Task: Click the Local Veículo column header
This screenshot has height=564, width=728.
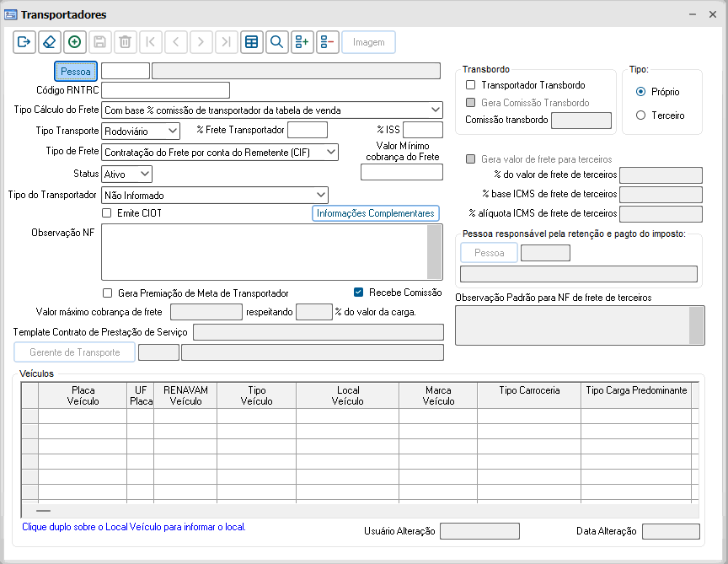Action: click(348, 396)
